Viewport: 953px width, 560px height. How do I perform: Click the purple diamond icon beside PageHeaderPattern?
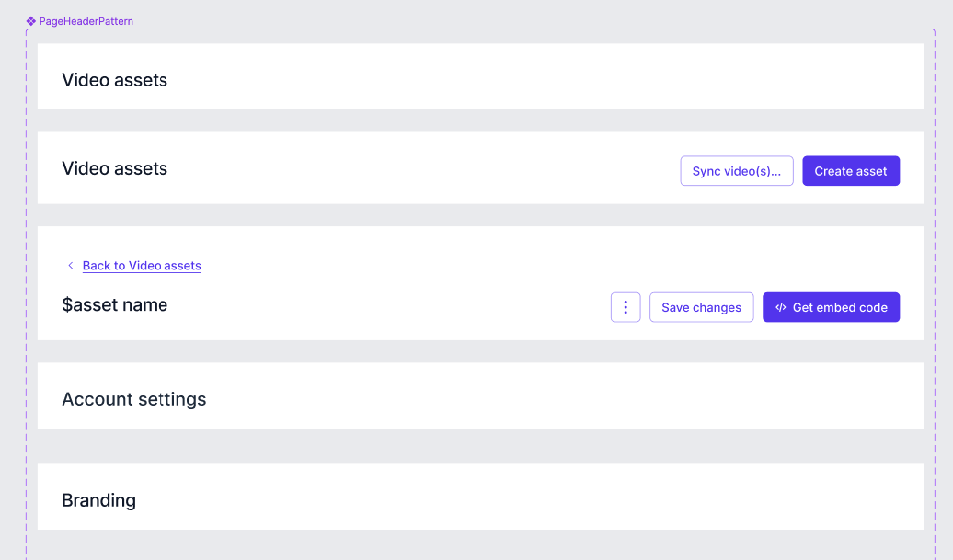point(31,20)
